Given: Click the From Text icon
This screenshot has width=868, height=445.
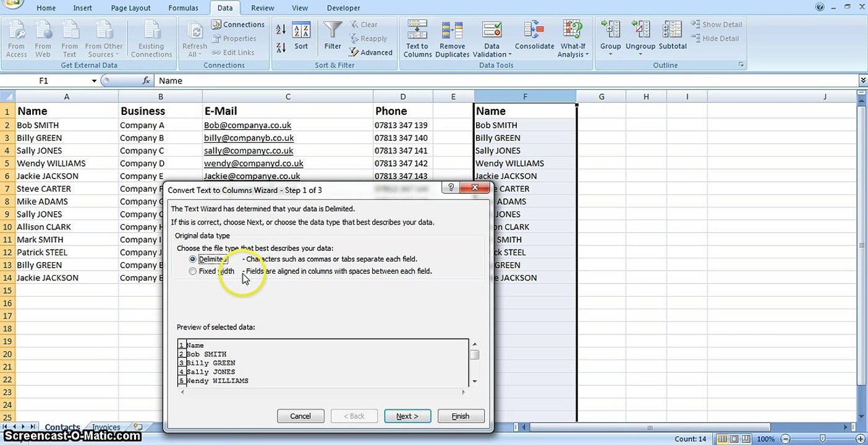Looking at the screenshot, I should point(70,39).
